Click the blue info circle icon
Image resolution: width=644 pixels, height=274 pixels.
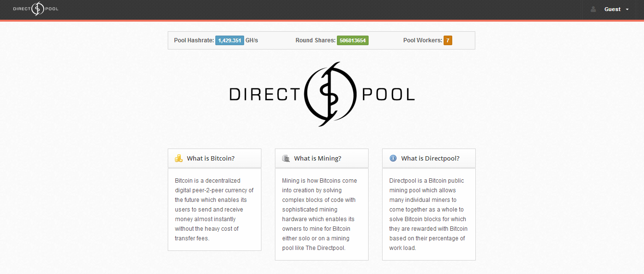pyautogui.click(x=393, y=158)
